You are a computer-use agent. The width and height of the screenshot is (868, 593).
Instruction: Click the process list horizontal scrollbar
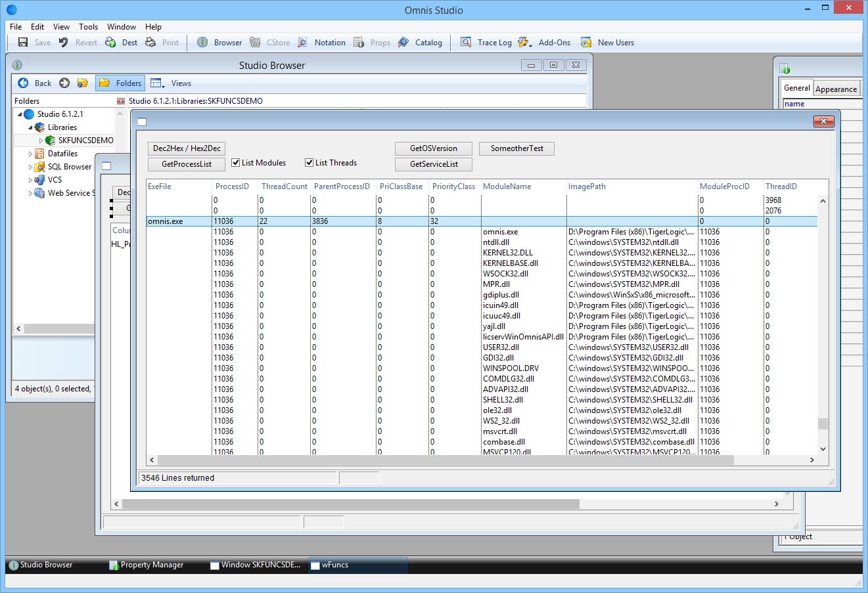[445, 460]
